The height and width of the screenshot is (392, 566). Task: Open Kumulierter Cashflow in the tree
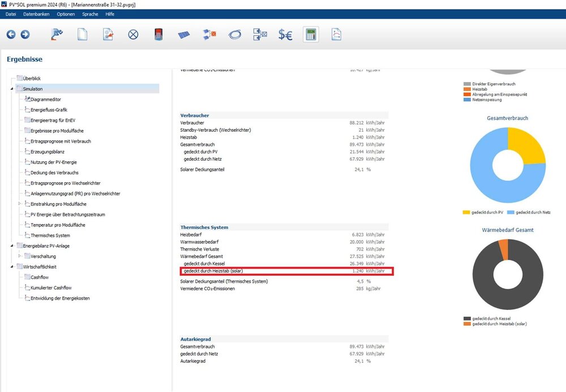point(51,287)
